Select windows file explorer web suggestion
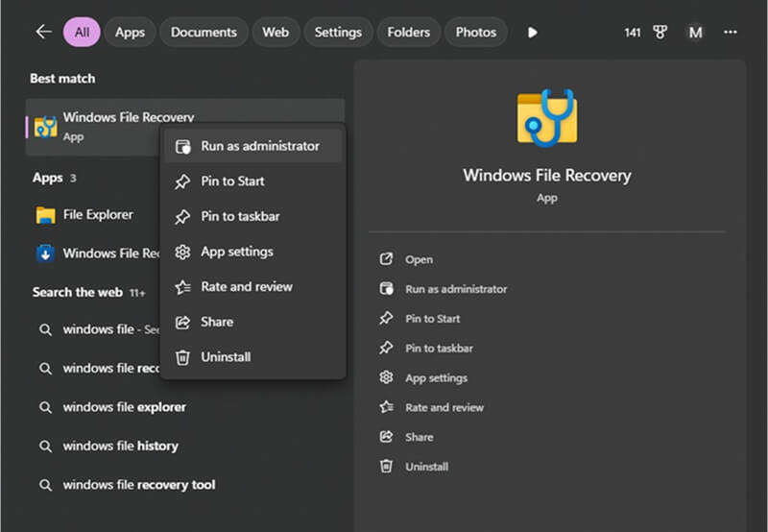The image size is (768, 532). click(x=186, y=407)
